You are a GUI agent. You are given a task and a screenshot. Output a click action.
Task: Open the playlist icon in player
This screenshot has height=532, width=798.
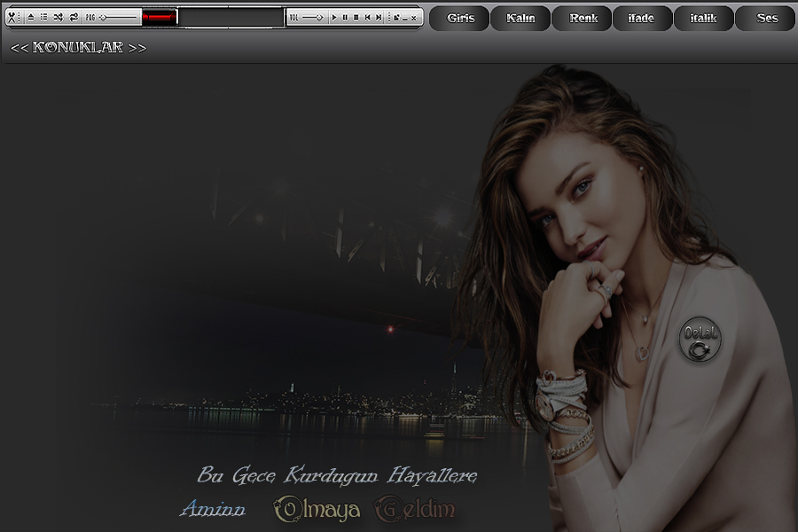tap(43, 17)
